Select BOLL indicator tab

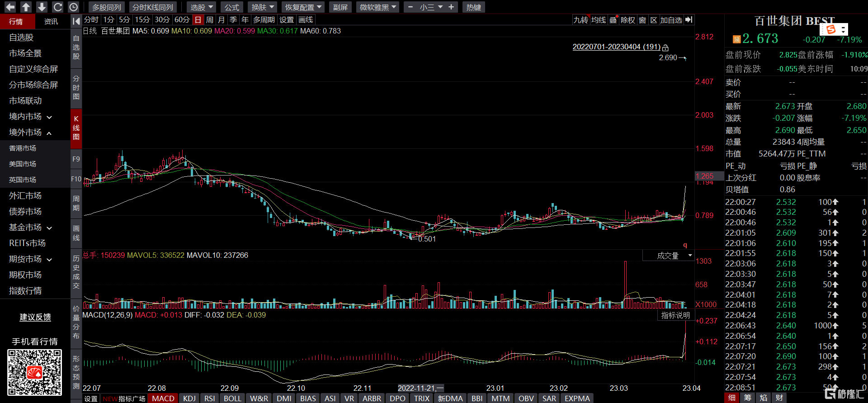pyautogui.click(x=232, y=398)
